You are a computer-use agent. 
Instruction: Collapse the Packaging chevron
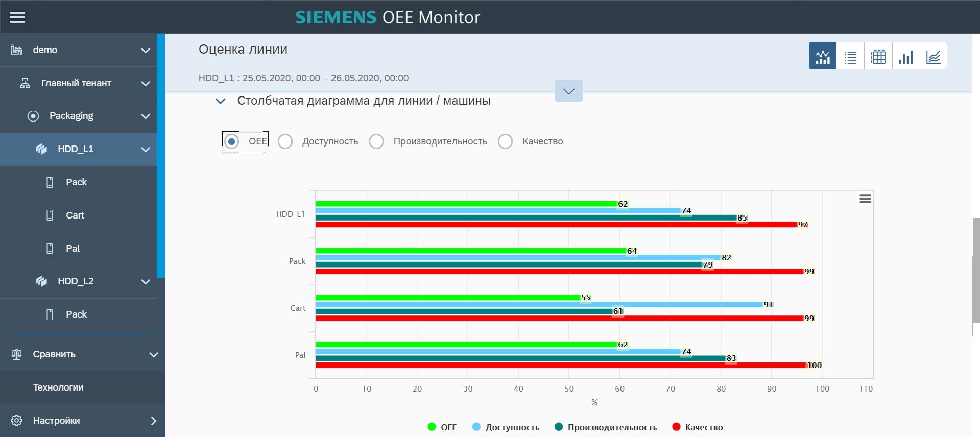146,116
